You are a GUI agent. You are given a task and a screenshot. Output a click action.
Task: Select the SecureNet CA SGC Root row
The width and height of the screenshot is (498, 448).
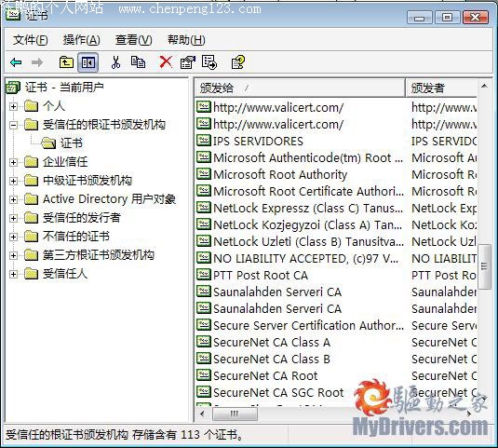[336, 392]
